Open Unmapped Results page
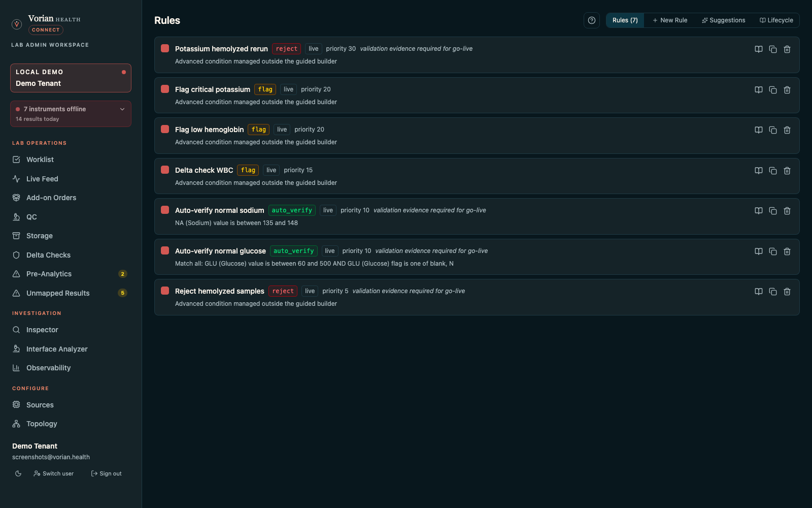 click(71, 293)
